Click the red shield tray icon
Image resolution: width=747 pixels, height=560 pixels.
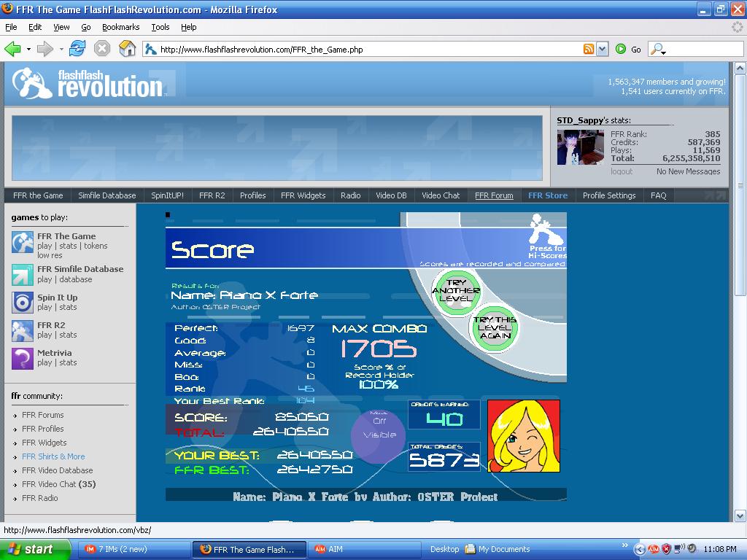(665, 549)
